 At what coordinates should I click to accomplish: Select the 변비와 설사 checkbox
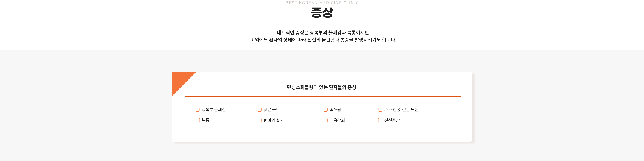(260, 120)
